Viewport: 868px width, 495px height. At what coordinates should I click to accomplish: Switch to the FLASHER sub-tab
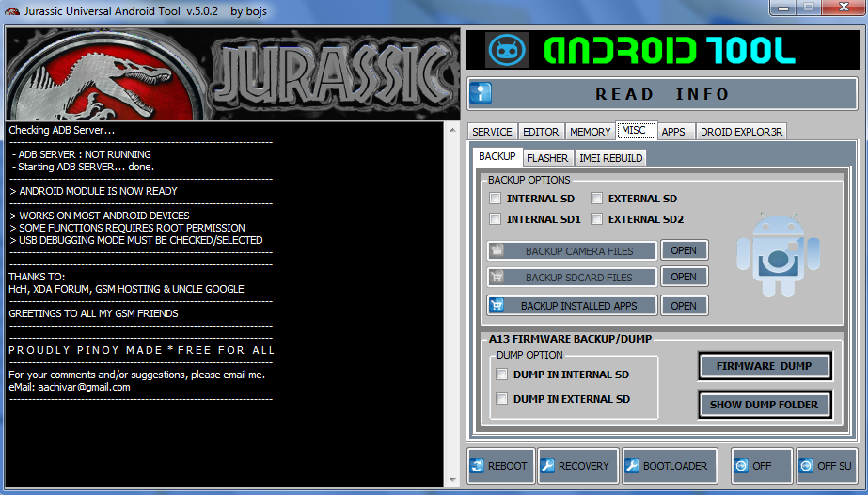(x=547, y=158)
